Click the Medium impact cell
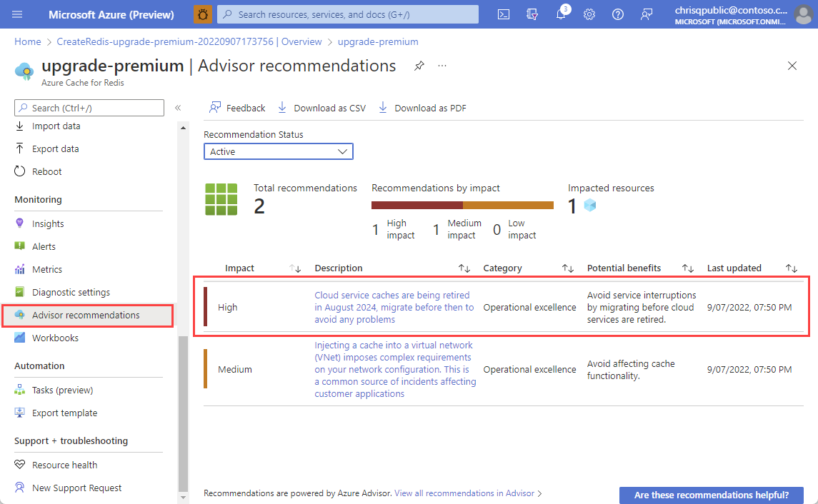Screen dimensions: 818x504 tap(235, 370)
